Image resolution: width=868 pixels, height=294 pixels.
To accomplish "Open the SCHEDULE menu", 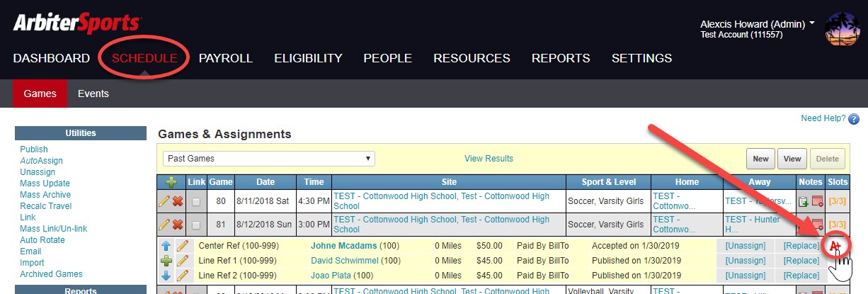I will click(144, 58).
